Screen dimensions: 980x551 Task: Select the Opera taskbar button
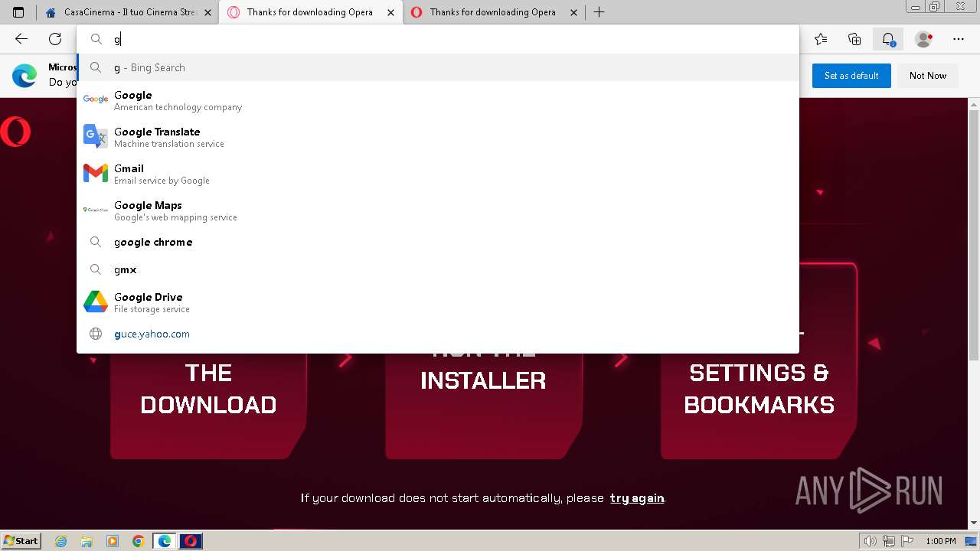(191, 541)
